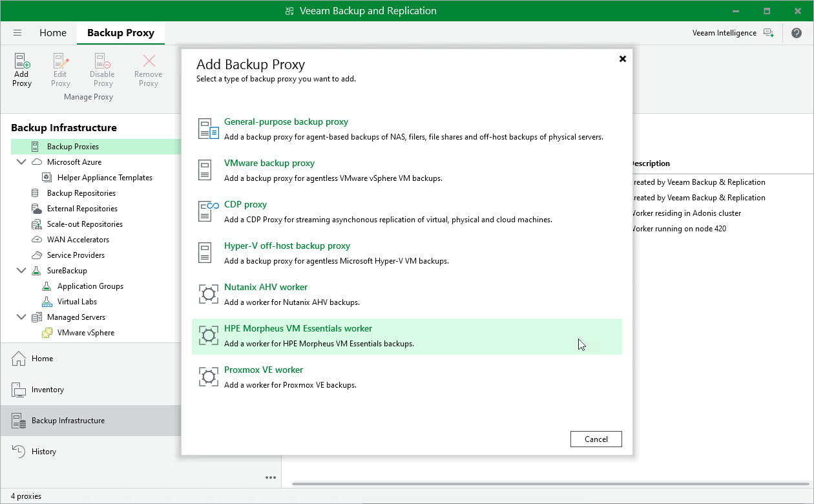Select the Hyper-V off-host proxy icon
The height and width of the screenshot is (504, 814).
coord(205,252)
